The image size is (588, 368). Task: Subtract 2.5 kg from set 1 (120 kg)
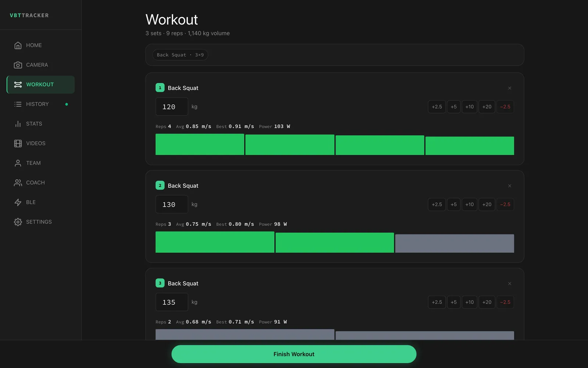pyautogui.click(x=505, y=107)
